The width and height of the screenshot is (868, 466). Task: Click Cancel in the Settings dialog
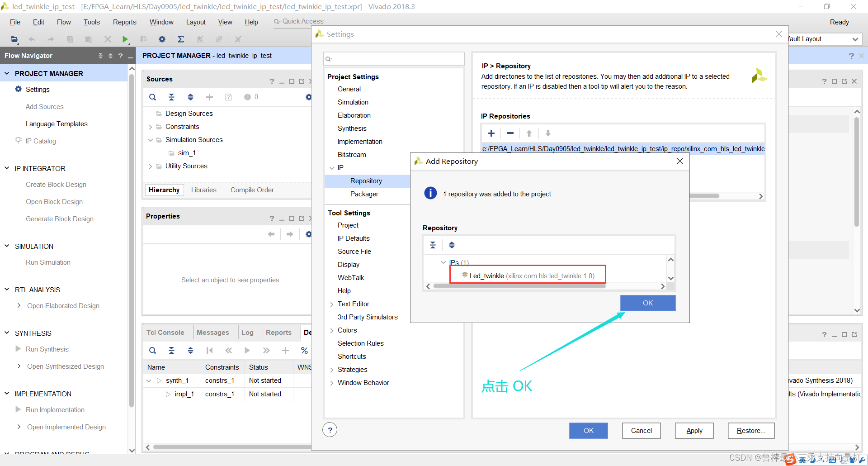[642, 431]
